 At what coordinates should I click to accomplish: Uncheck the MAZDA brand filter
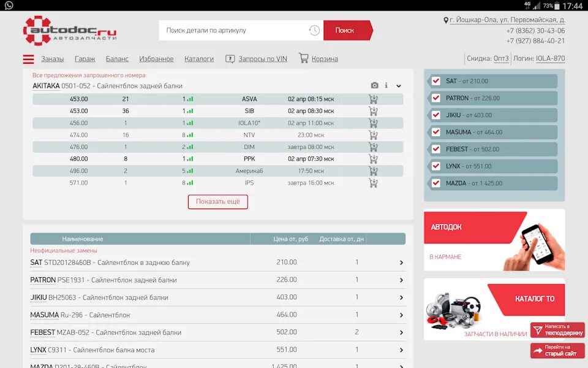[x=435, y=183]
